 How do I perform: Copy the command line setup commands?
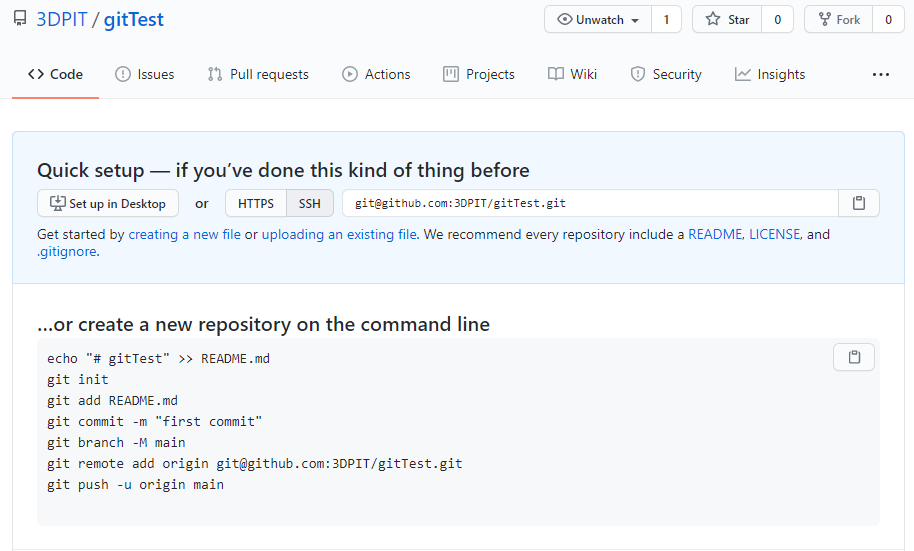pos(854,357)
